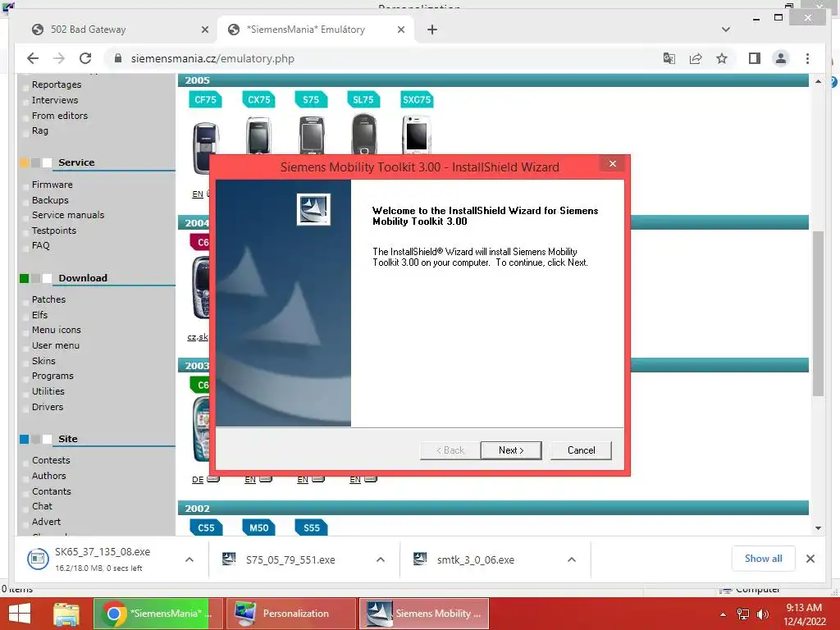840x630 pixels.
Task: Open the S55 phone label
Action: 311,527
